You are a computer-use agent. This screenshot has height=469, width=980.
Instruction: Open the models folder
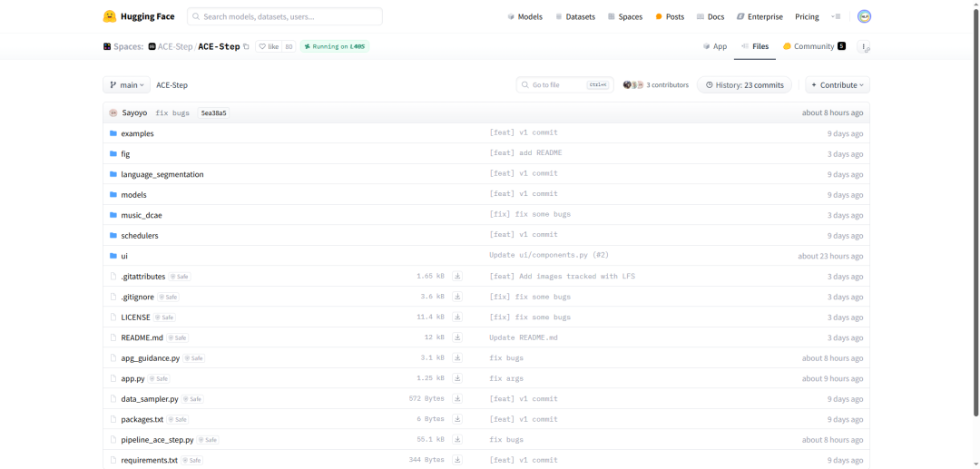pyautogui.click(x=133, y=195)
